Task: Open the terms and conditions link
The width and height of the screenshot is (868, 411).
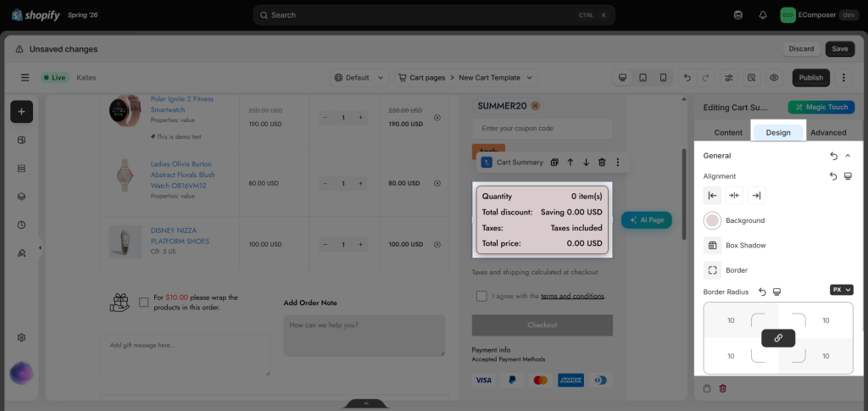Action: click(572, 296)
